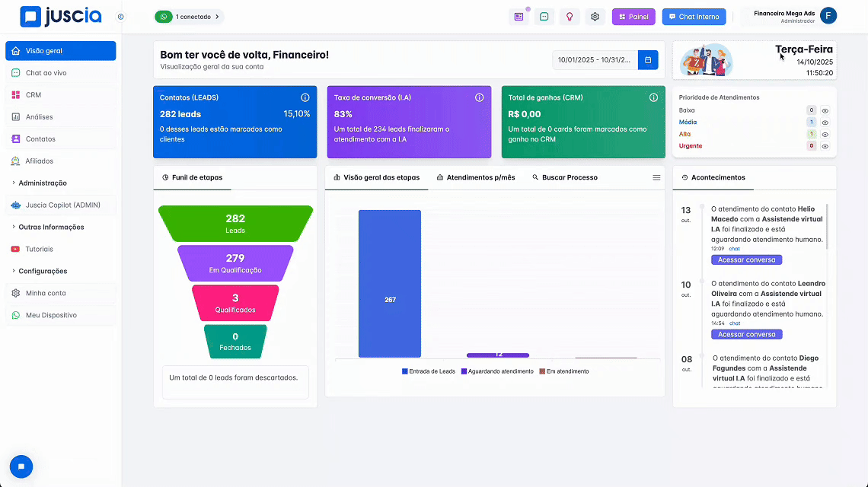Open the calendar date picker icon

tap(648, 60)
